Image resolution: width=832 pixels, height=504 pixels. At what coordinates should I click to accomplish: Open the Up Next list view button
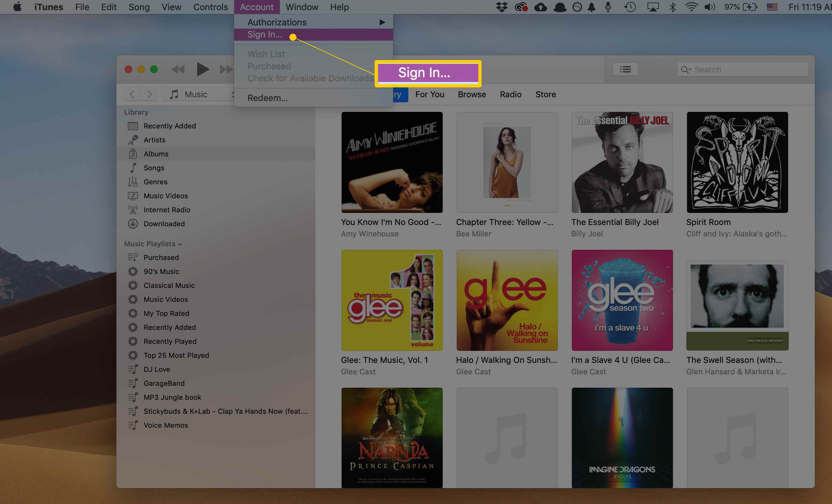625,70
